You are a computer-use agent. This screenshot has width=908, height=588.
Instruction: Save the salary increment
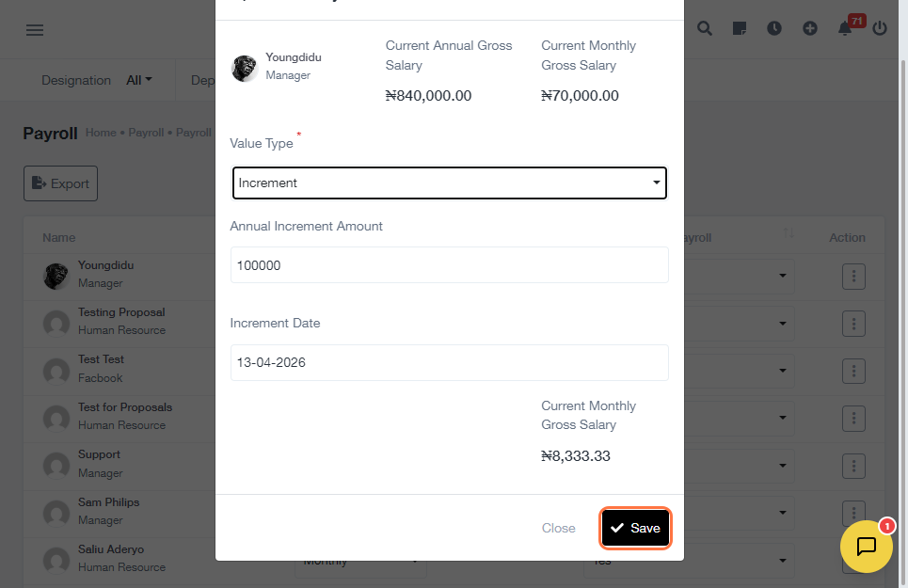635,529
